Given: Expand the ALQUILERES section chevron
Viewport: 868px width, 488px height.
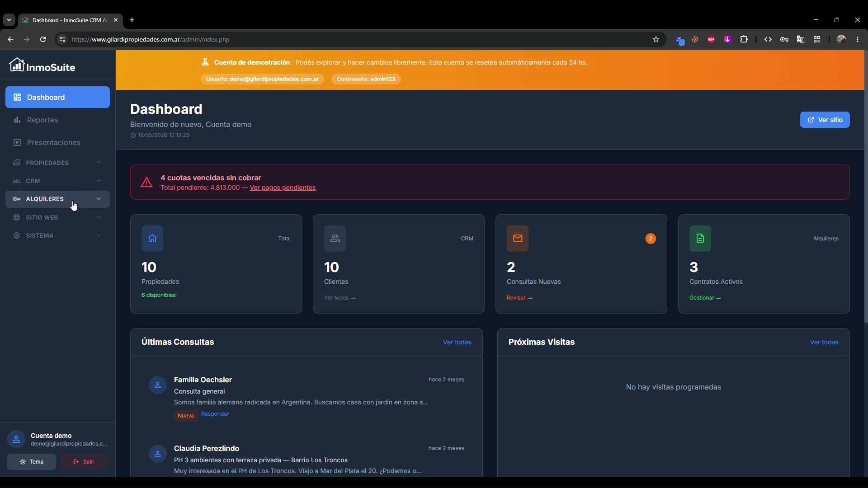Looking at the screenshot, I should 99,199.
